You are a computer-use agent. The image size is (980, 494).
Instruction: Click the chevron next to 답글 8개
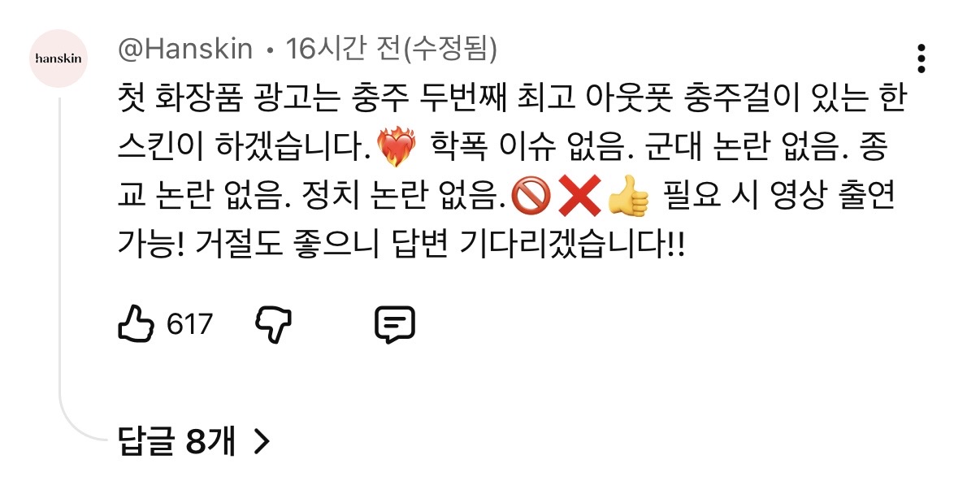[x=261, y=442]
